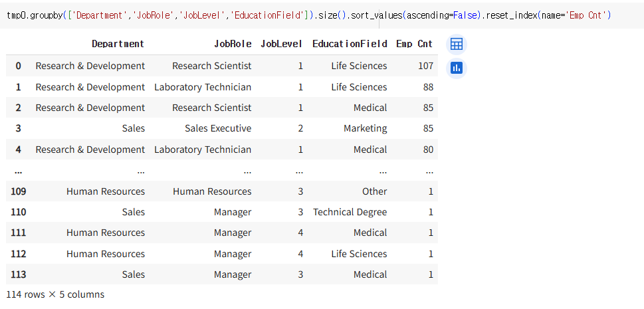Click the suggest charts icon
This screenshot has height=309, width=644.
click(x=457, y=68)
